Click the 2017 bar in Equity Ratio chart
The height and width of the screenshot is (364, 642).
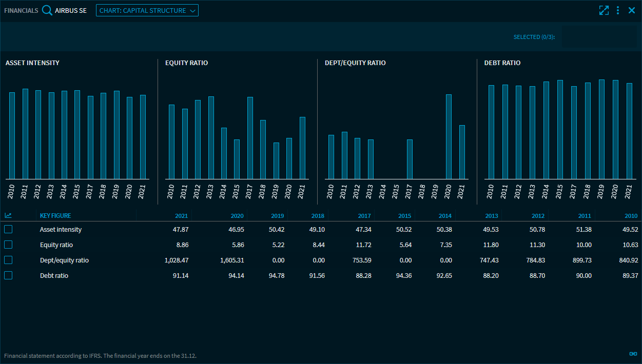click(x=250, y=137)
